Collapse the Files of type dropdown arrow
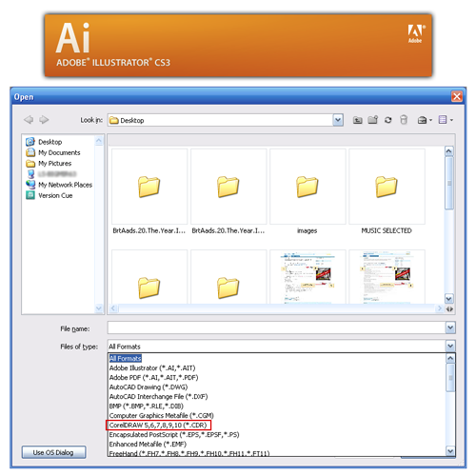Viewport: 476px width, 476px height. pyautogui.click(x=450, y=346)
